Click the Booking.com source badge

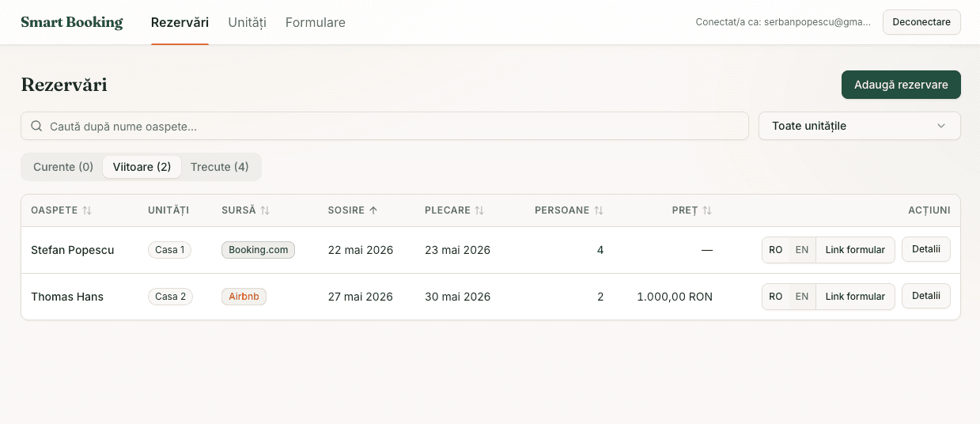[258, 250]
